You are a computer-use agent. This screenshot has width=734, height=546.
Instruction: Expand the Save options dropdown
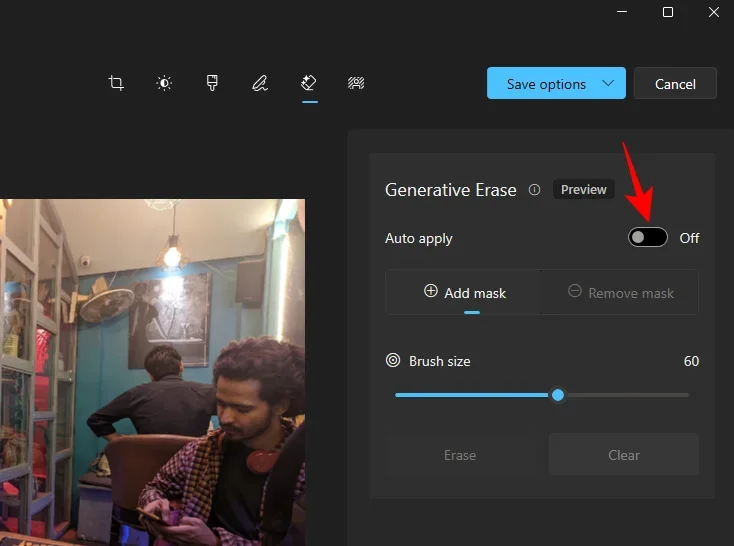(x=608, y=84)
